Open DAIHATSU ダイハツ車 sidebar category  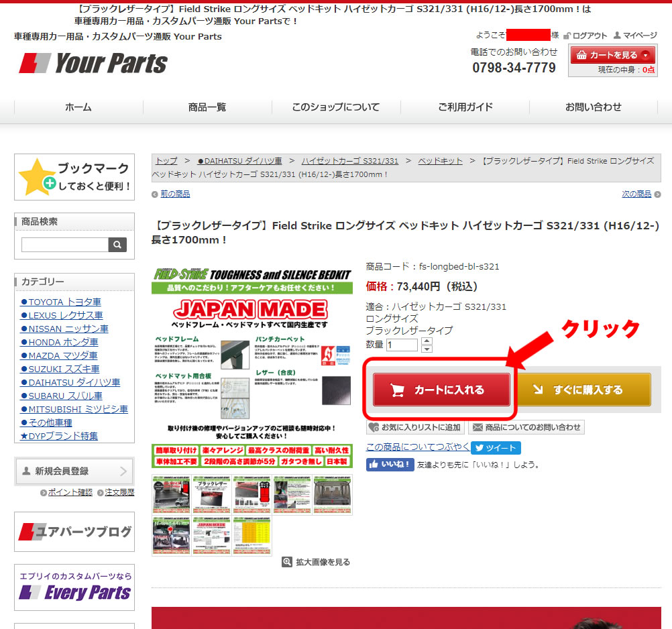(70, 382)
